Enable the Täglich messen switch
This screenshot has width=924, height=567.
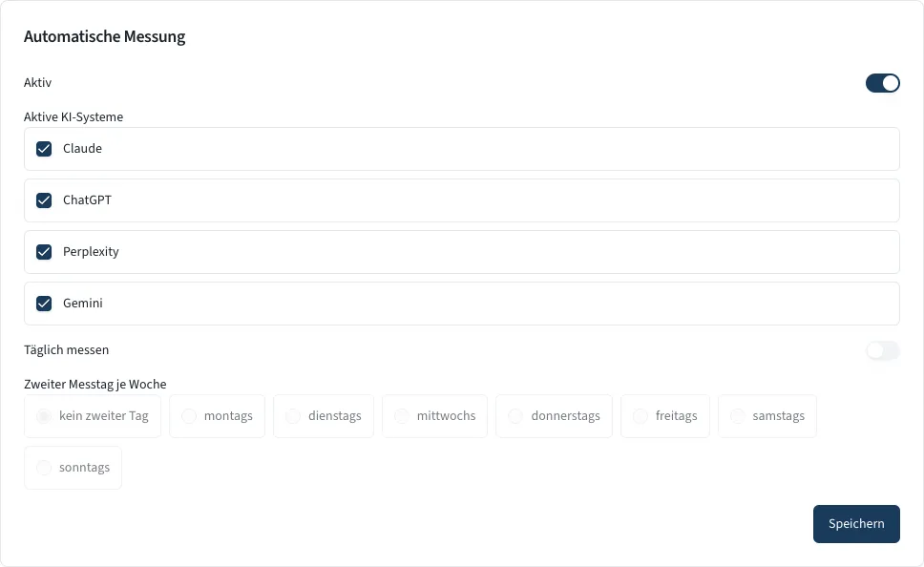tap(882, 350)
